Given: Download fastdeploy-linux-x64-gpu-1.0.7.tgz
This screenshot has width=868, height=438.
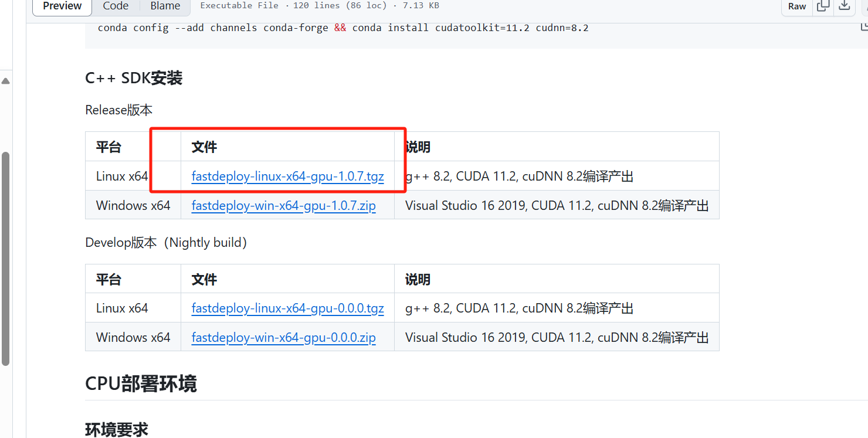Looking at the screenshot, I should tap(287, 176).
